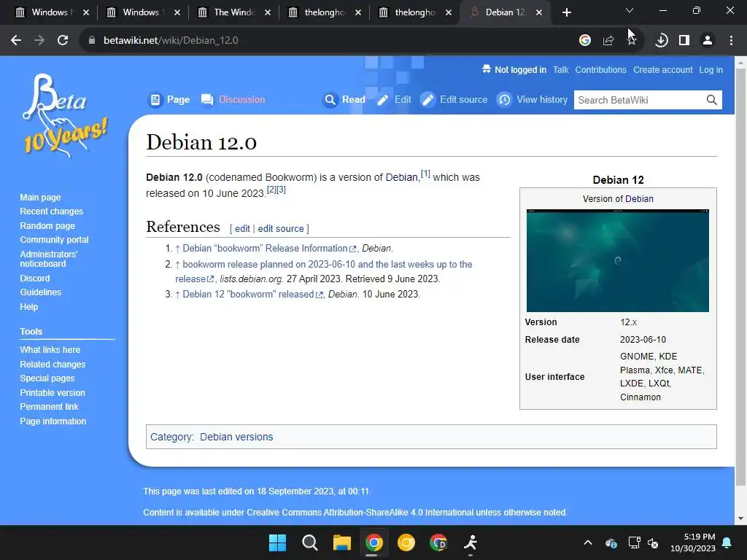Click the Chrome Dev taskbar icon
The height and width of the screenshot is (560, 747).
pyautogui.click(x=438, y=542)
